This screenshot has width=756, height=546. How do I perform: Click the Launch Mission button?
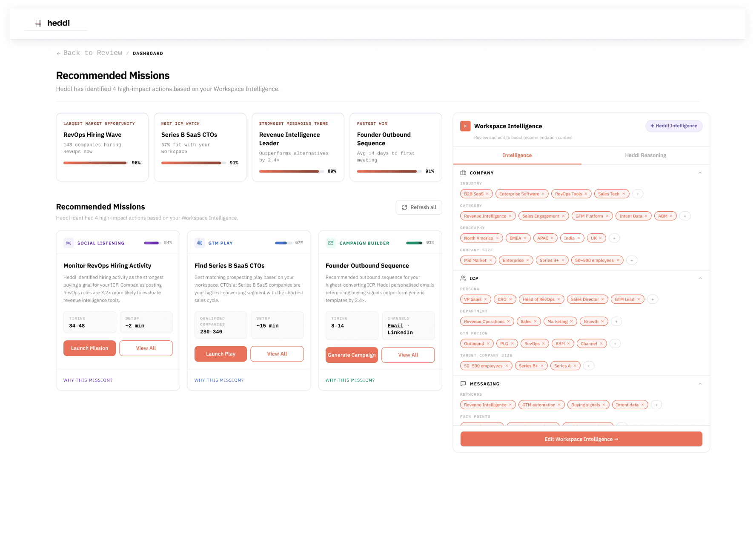click(89, 348)
